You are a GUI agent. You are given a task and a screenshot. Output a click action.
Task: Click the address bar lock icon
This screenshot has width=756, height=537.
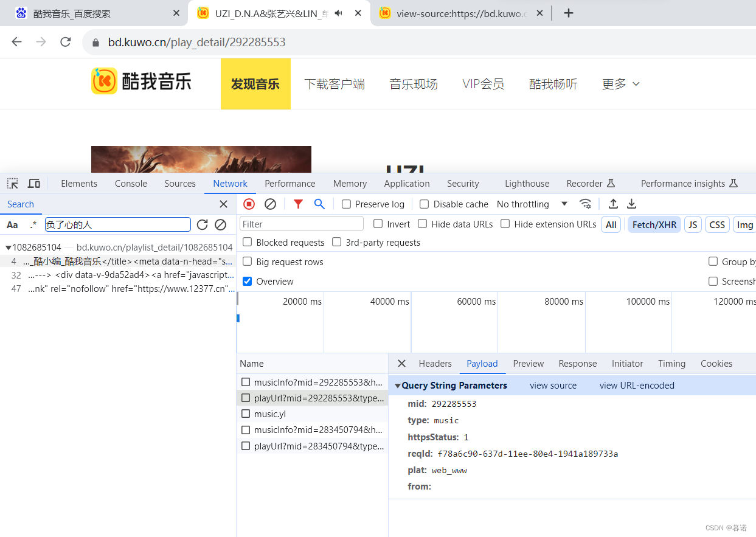95,43
